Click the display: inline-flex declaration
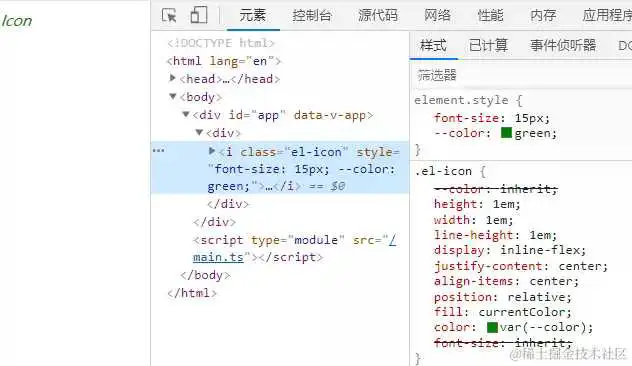This screenshot has height=366, width=632. 510,250
